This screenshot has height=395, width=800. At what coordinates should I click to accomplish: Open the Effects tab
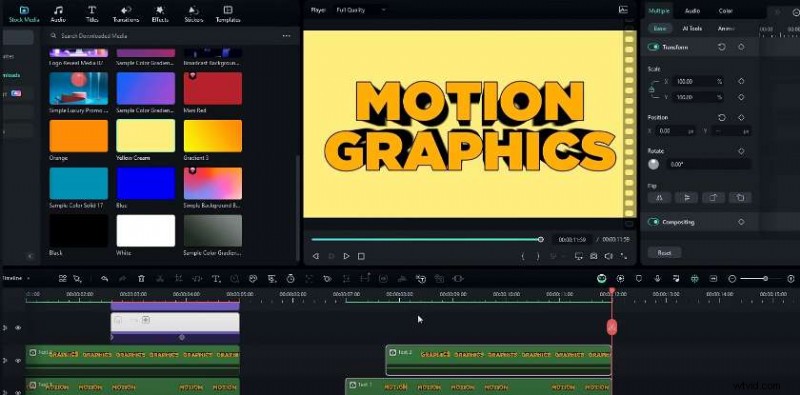click(160, 14)
